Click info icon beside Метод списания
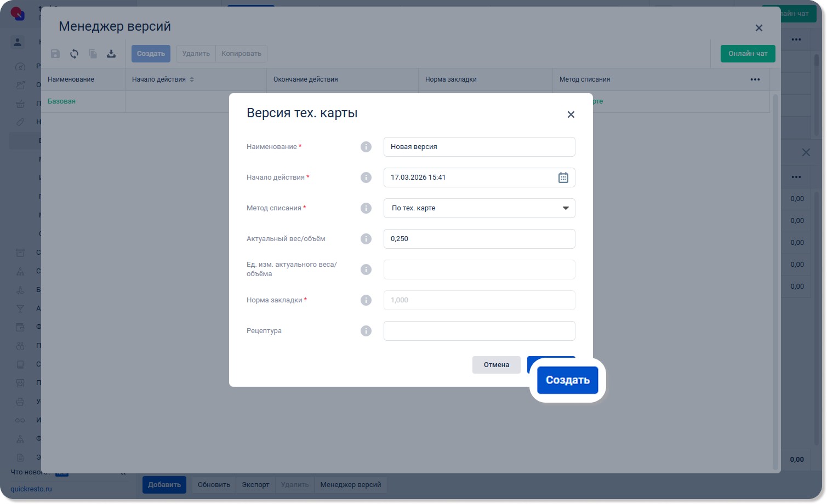Image resolution: width=827 pixels, height=504 pixels. (366, 208)
